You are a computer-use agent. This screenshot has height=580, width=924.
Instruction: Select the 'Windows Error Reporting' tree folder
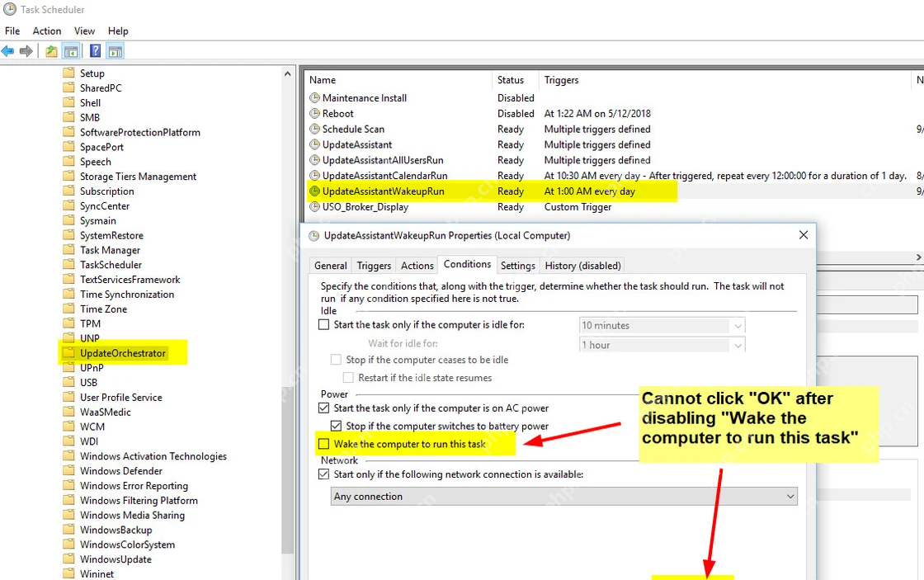[134, 486]
